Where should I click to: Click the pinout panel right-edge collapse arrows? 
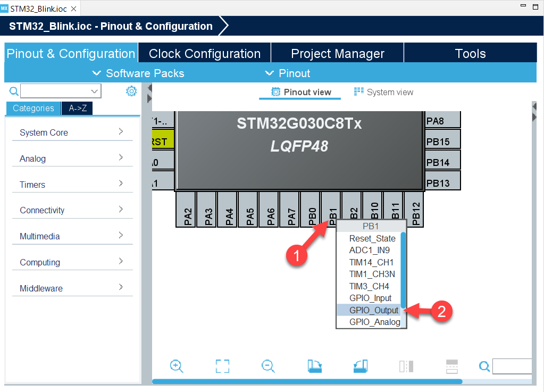pos(534,111)
